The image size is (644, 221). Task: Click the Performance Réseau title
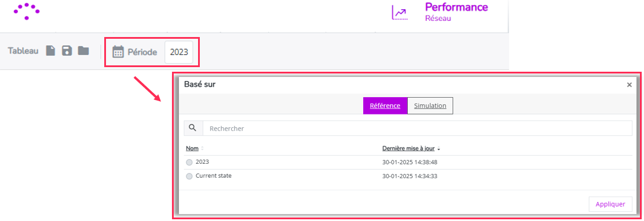(x=456, y=12)
